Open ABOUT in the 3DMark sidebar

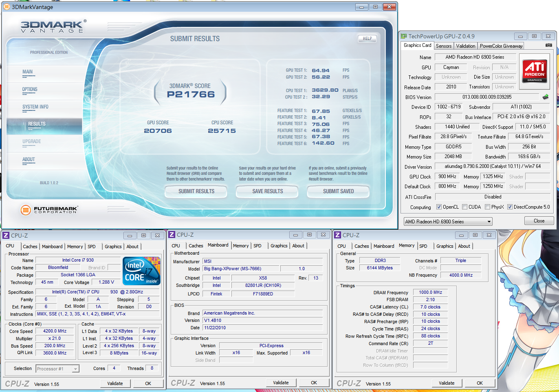[29, 159]
